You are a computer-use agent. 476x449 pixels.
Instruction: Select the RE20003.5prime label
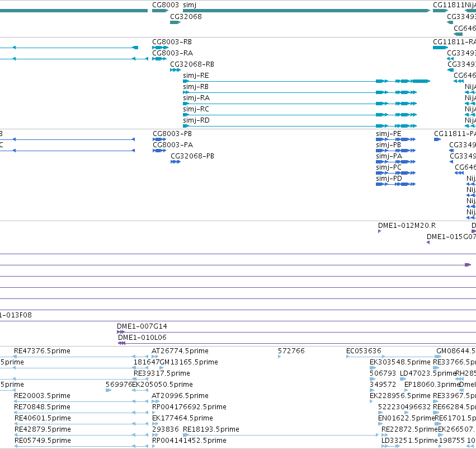[x=42, y=396]
